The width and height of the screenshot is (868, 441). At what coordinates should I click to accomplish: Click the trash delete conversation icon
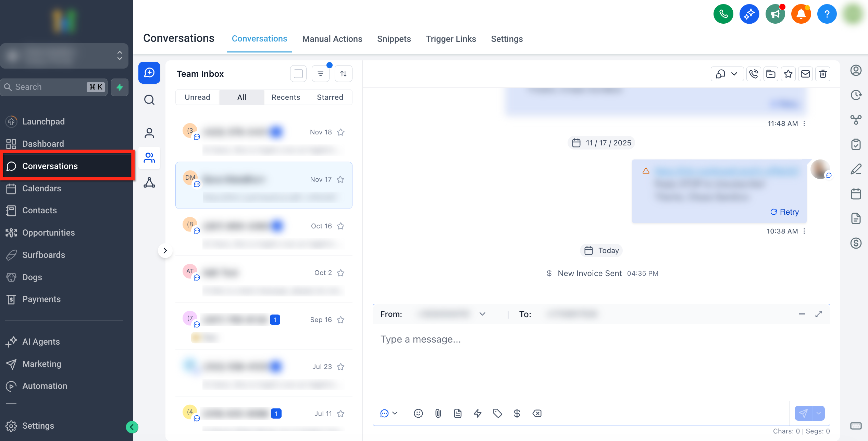(x=823, y=74)
